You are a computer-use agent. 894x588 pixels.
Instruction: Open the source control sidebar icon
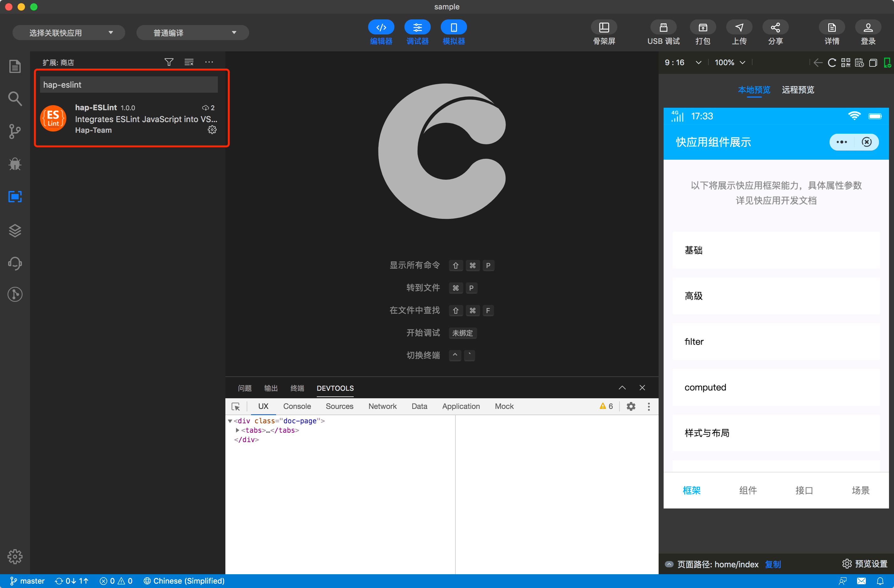point(15,131)
